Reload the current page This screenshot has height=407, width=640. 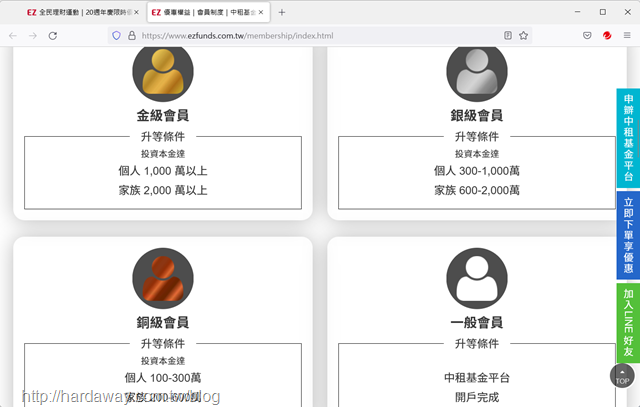(x=53, y=36)
